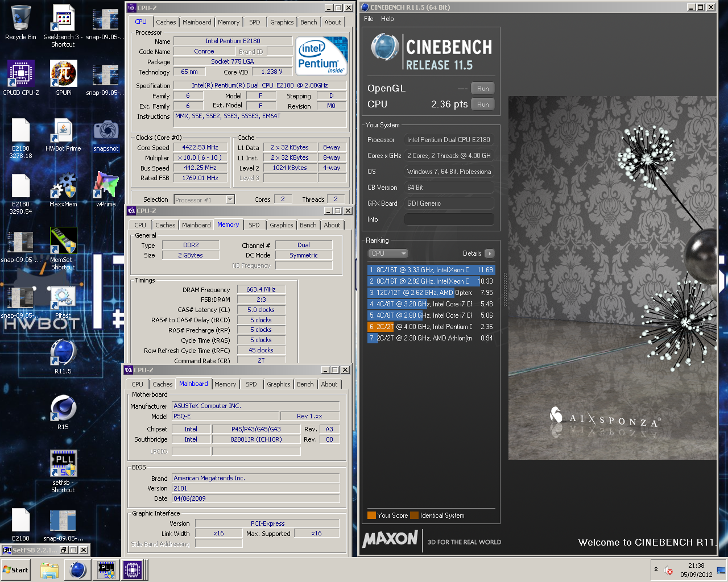Show hidden tray icons arrow
Screen dimensions: 728x582
(656, 569)
